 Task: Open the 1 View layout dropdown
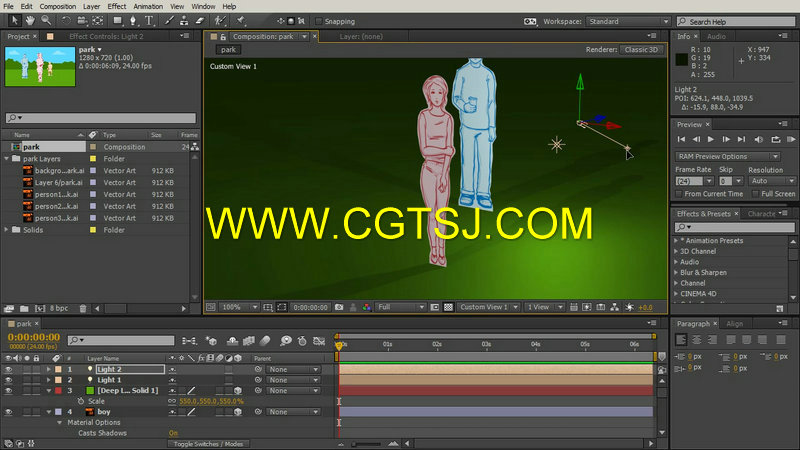point(544,307)
